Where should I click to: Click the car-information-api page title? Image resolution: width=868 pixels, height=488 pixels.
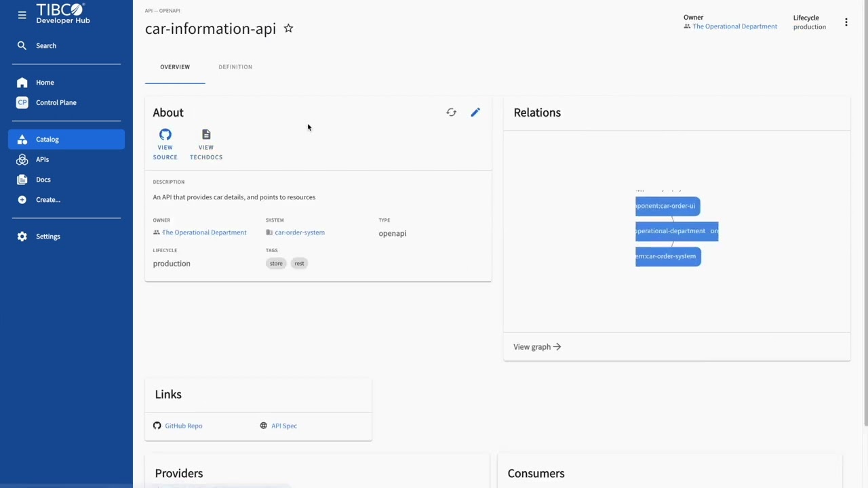[x=210, y=28]
